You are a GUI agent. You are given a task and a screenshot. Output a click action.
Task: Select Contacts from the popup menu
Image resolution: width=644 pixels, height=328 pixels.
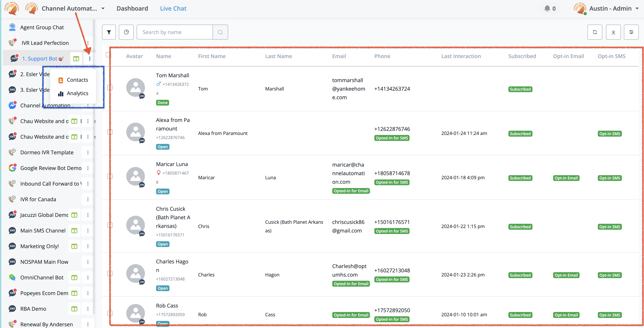pos(73,80)
